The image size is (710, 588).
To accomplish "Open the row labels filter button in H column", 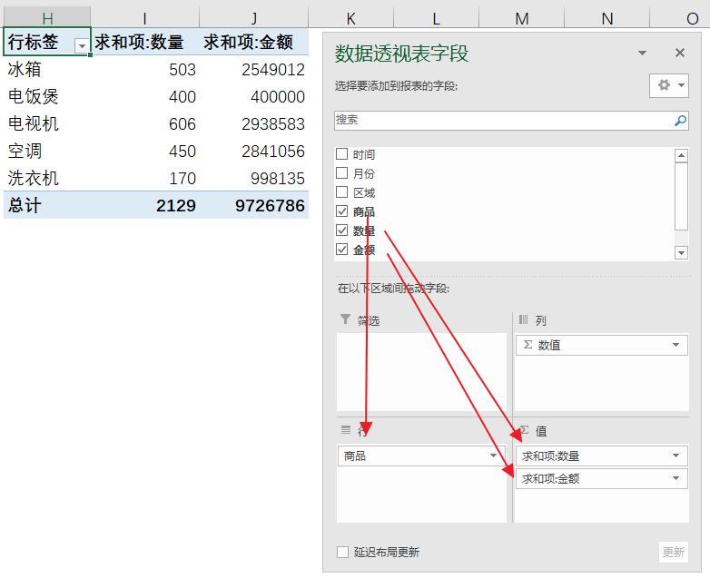I will pyautogui.click(x=82, y=44).
